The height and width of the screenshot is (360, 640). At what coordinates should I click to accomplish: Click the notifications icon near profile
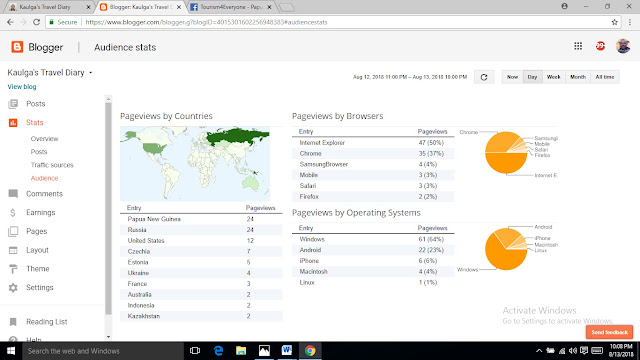(600, 46)
